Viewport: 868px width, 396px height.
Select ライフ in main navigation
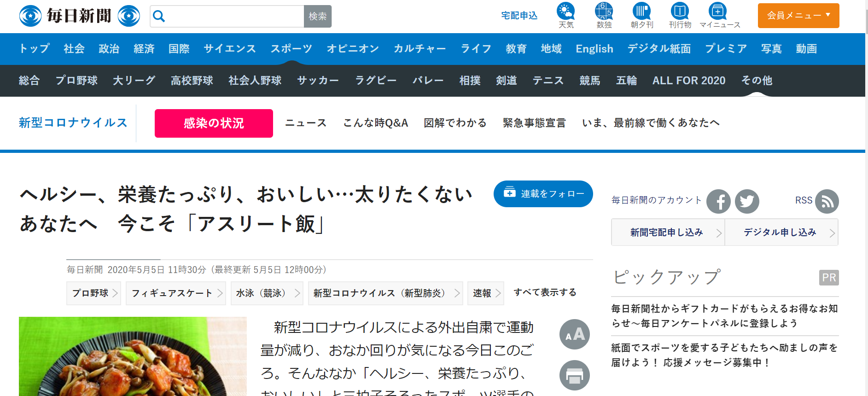point(476,49)
